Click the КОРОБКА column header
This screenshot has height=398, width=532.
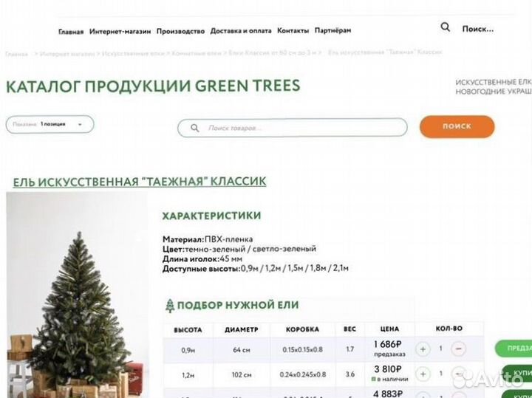coord(303,329)
